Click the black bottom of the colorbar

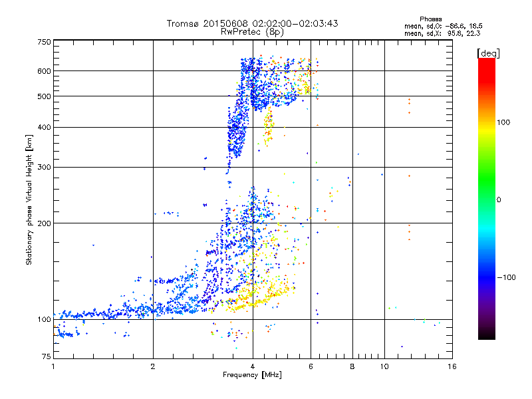[487, 334]
